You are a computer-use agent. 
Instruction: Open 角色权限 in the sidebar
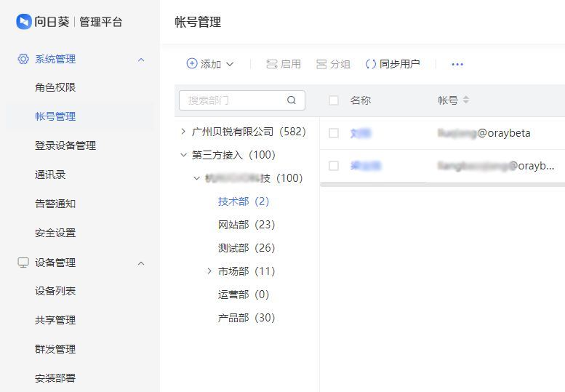point(55,87)
